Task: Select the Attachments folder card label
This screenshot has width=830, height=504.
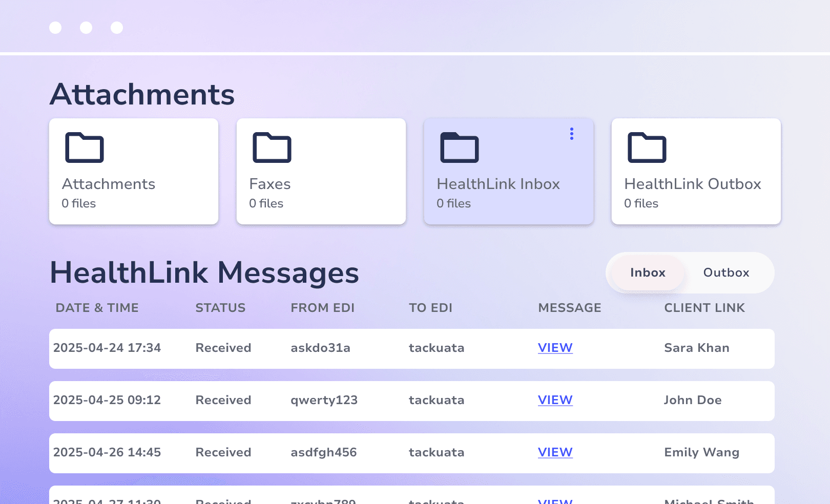Action: point(109,184)
